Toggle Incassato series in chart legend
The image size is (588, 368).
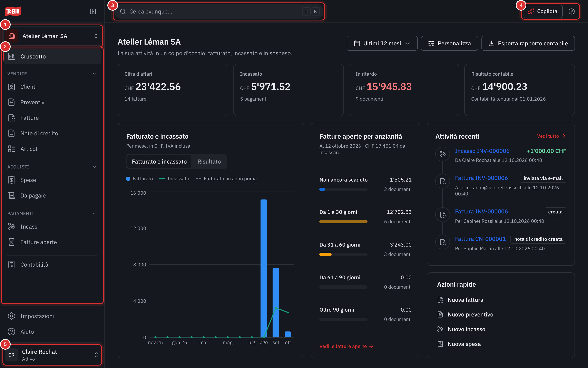pyautogui.click(x=174, y=179)
